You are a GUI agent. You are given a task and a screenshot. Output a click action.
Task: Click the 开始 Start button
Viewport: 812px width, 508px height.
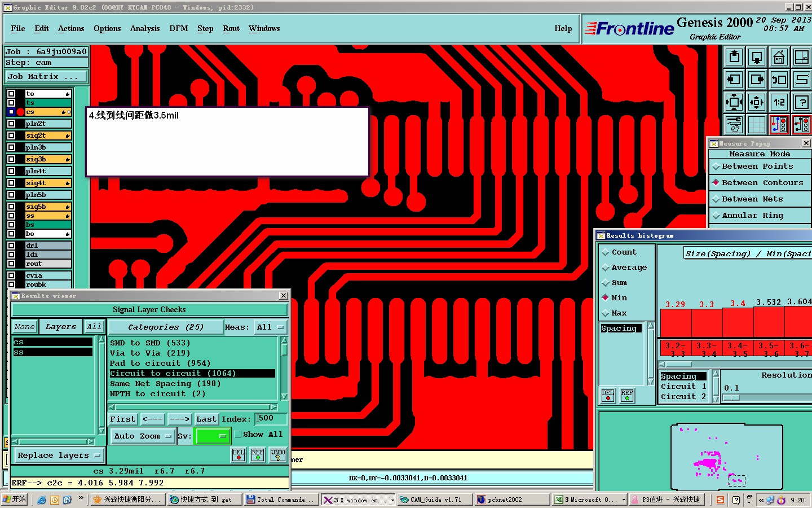tap(15, 500)
